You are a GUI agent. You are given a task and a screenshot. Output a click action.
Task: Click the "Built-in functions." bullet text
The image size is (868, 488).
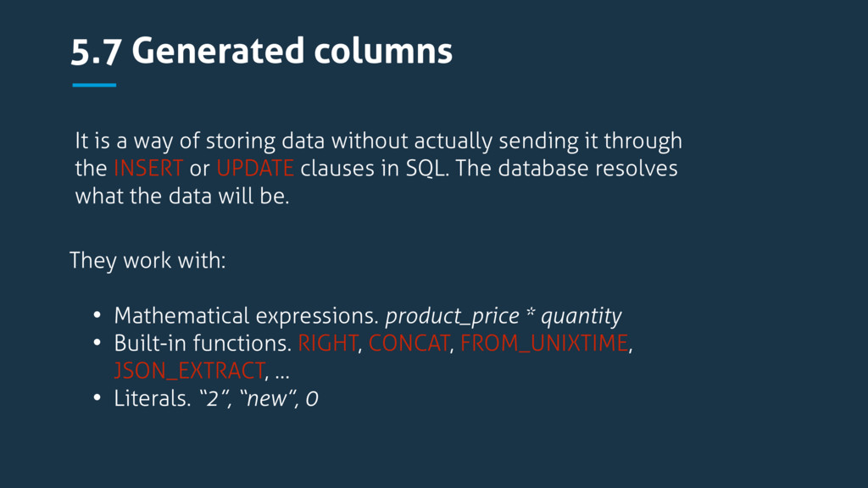click(203, 344)
